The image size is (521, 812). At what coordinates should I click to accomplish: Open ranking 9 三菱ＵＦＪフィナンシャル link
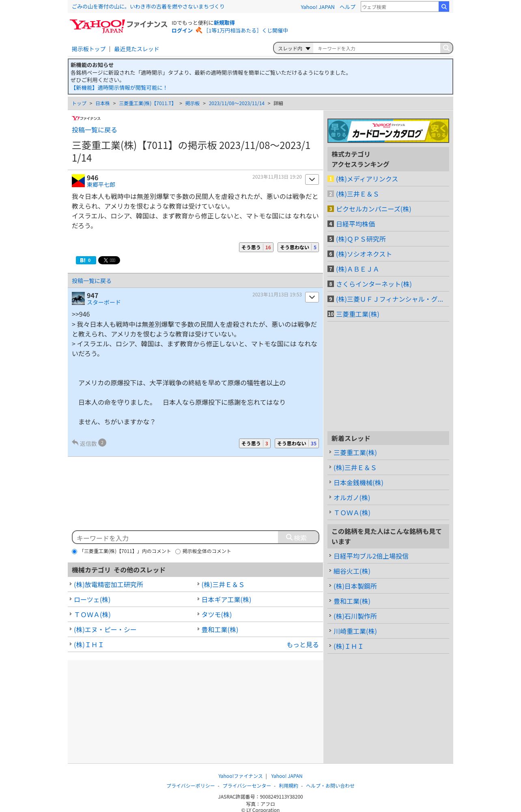[390, 299]
